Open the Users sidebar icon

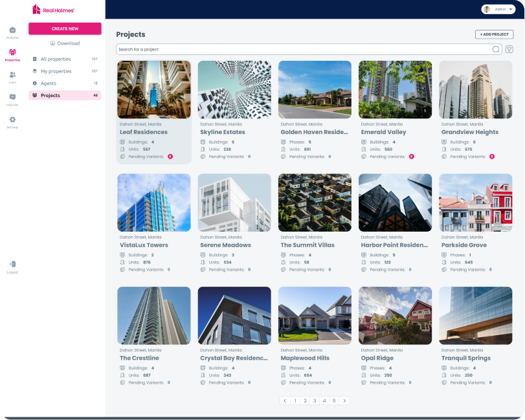click(x=12, y=74)
